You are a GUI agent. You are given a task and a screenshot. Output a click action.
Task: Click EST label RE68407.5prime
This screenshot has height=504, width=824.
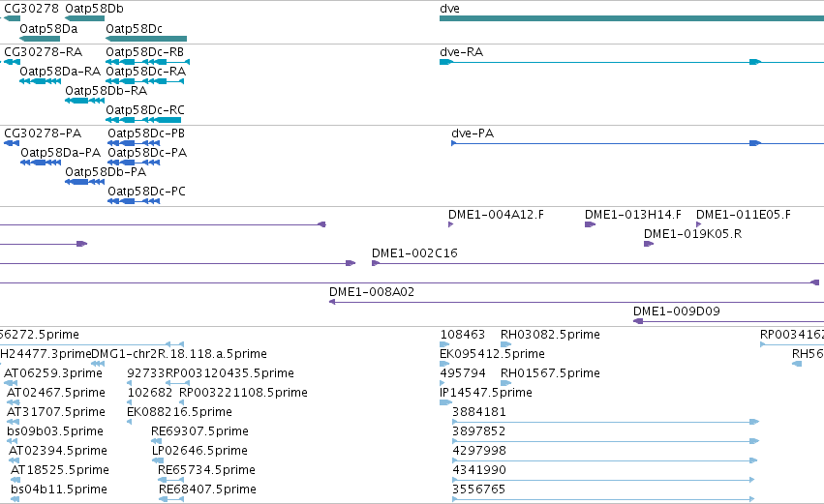tap(207, 489)
